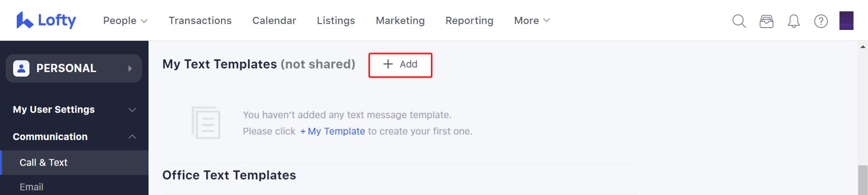This screenshot has width=868, height=195.
Task: Open the notifications bell
Action: 793,21
